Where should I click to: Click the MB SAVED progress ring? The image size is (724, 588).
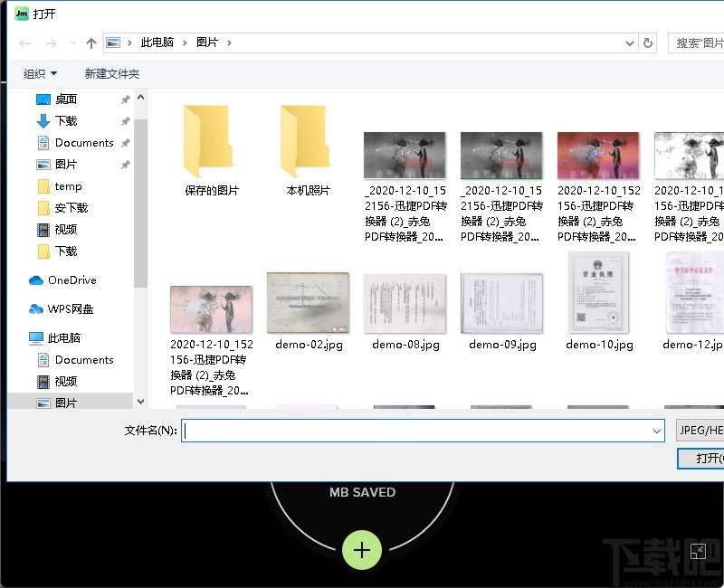(362, 493)
